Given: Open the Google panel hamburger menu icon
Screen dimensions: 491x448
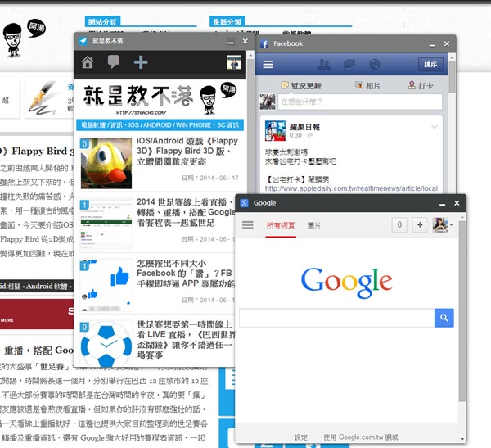Looking at the screenshot, I should 248,224.
